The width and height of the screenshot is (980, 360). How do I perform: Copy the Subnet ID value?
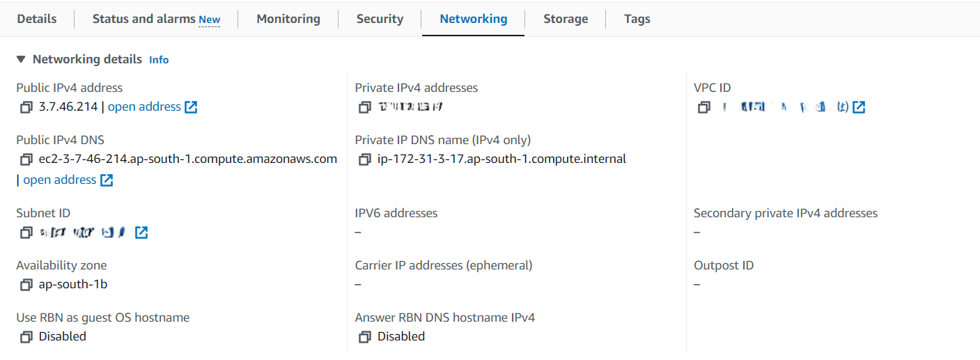[26, 233]
